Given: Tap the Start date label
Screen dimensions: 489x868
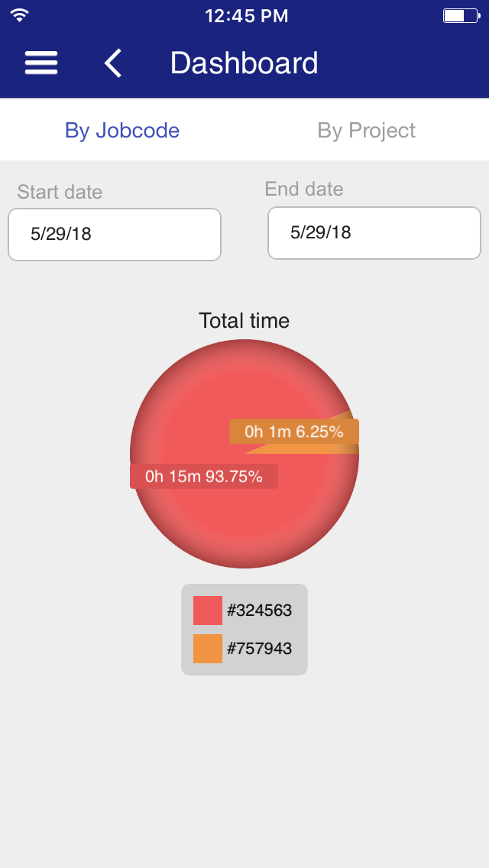Looking at the screenshot, I should (x=60, y=192).
